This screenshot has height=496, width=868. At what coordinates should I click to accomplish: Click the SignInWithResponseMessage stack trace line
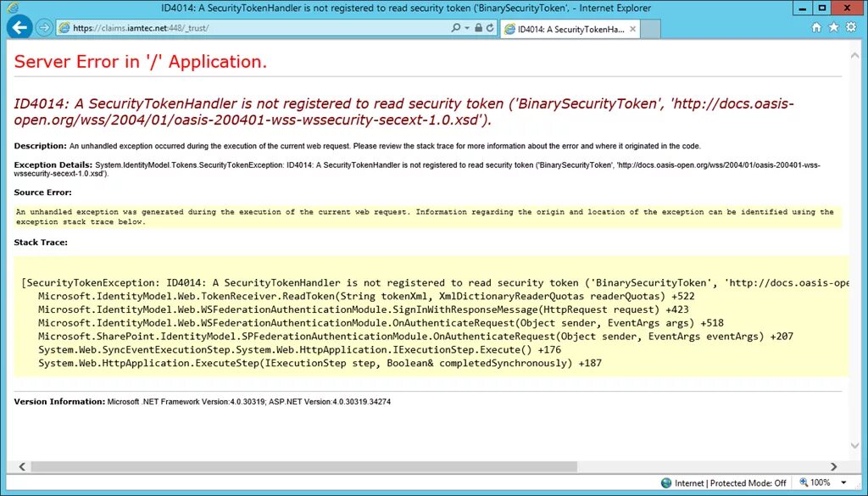coord(363,309)
